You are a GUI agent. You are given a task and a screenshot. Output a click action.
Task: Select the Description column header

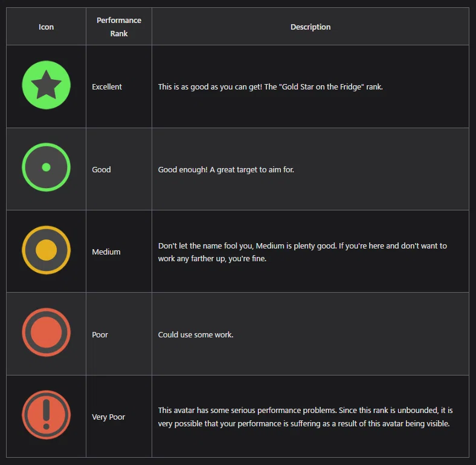(310, 27)
